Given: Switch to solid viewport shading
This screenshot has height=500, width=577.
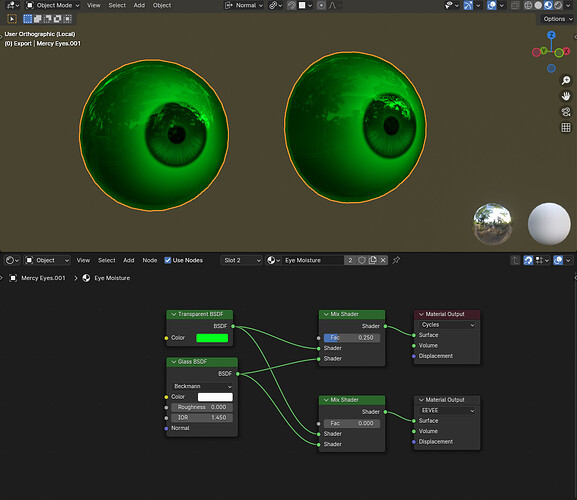Looking at the screenshot, I should tap(538, 5).
